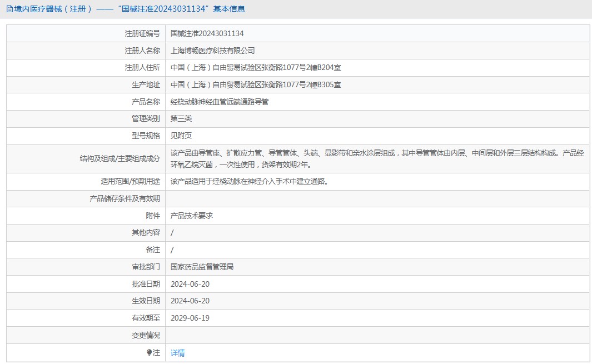Select product name 经桡动脉神经血管远端通路导管
The image size is (592, 364).
[x=220, y=102]
